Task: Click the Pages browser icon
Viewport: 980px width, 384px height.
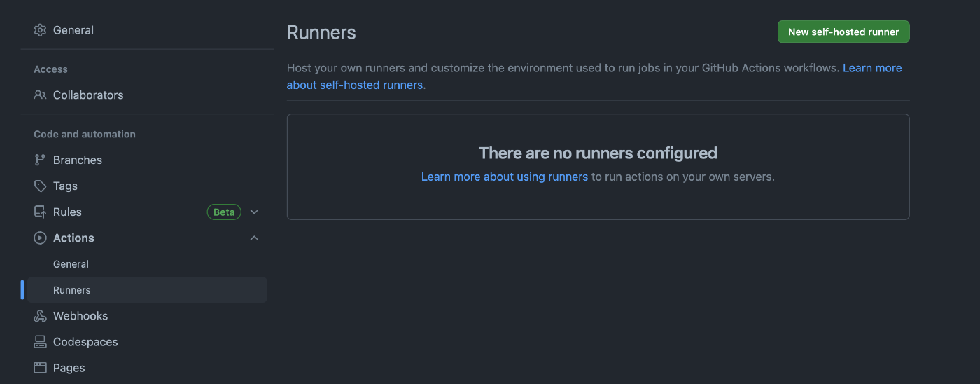Action: (40, 368)
